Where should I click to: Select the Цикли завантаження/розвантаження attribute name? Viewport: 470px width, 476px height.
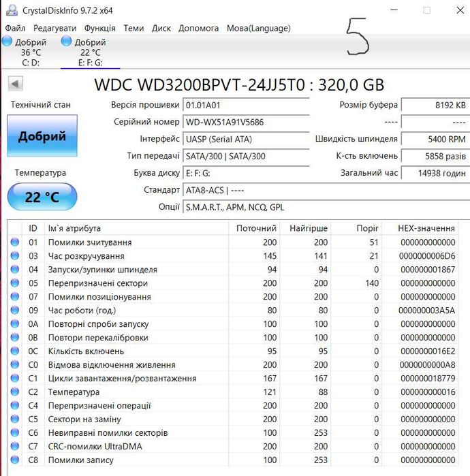122,378
